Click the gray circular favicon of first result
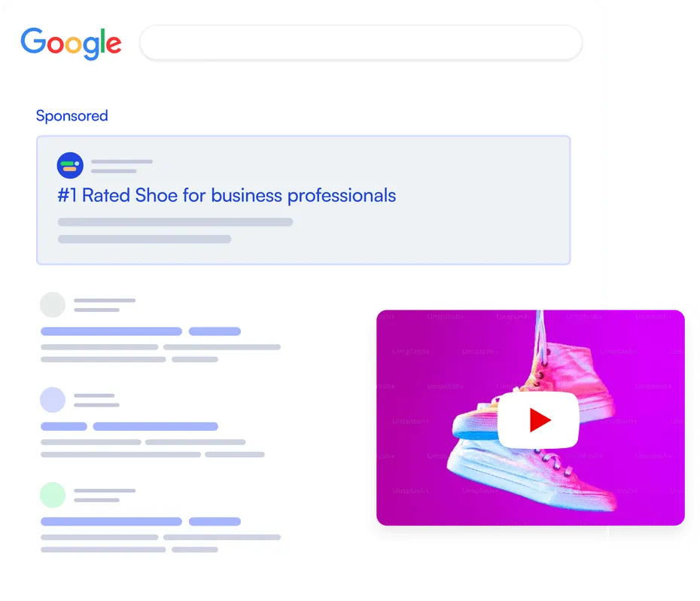The height and width of the screenshot is (601, 700). coord(53,305)
